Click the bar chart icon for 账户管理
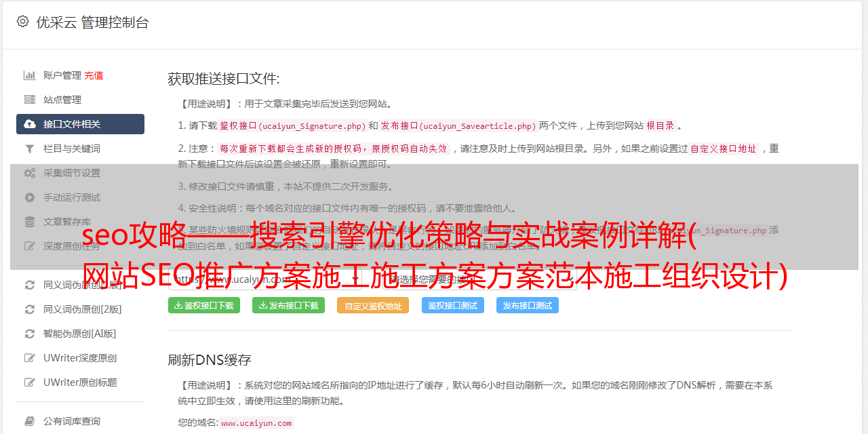 point(30,75)
